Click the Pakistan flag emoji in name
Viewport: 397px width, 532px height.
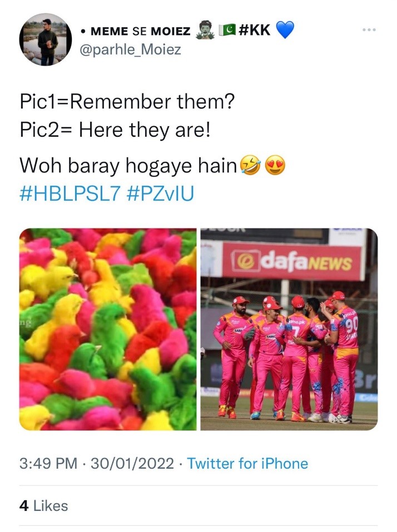tap(227, 30)
